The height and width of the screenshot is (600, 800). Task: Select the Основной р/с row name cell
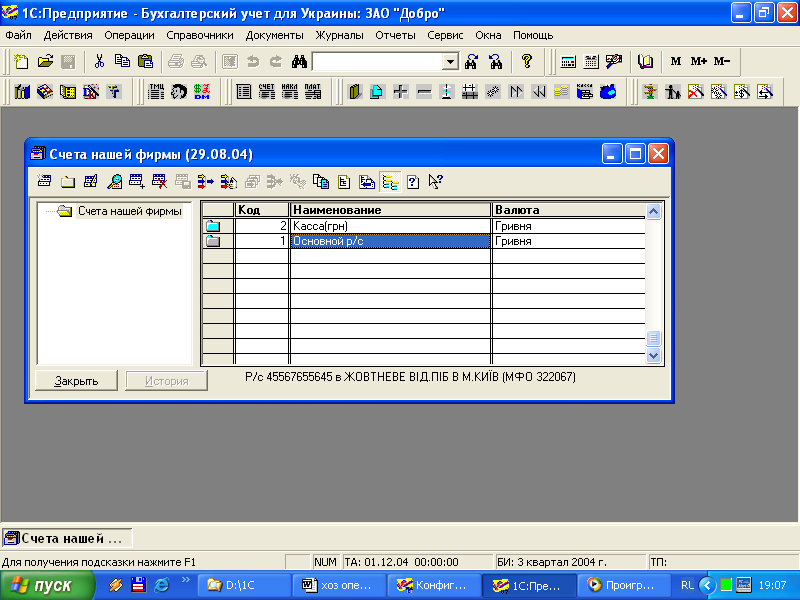(x=390, y=241)
